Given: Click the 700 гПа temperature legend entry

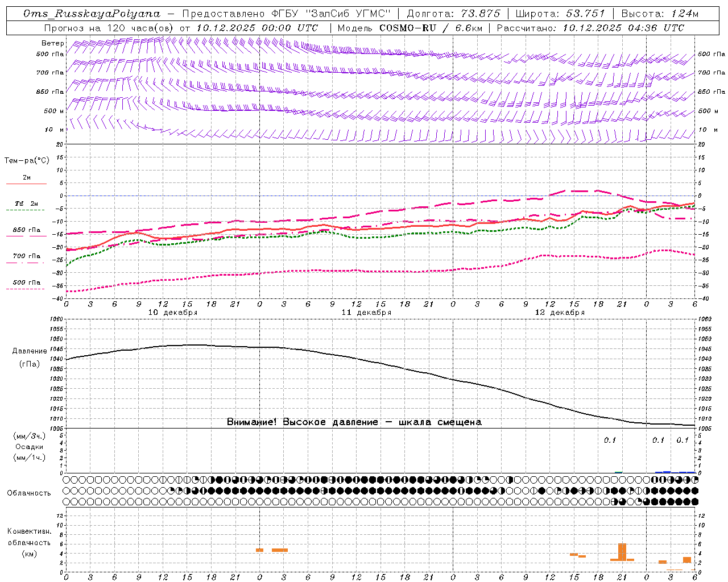Looking at the screenshot, I should pyautogui.click(x=27, y=256).
